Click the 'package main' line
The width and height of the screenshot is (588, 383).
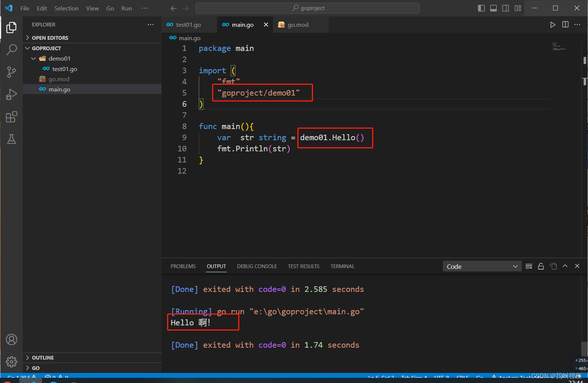226,48
